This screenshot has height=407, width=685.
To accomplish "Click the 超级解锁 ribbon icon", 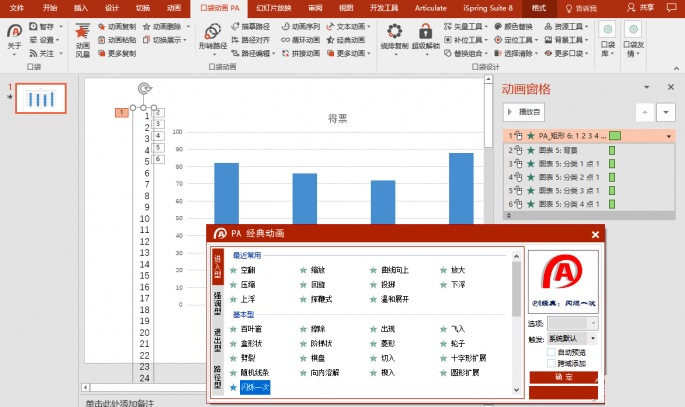I will click(x=426, y=31).
